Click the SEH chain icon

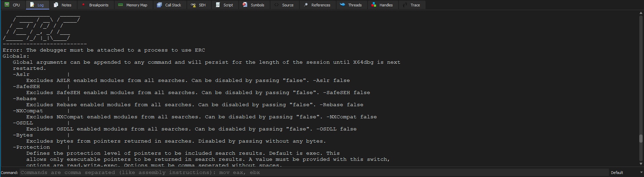[193, 5]
